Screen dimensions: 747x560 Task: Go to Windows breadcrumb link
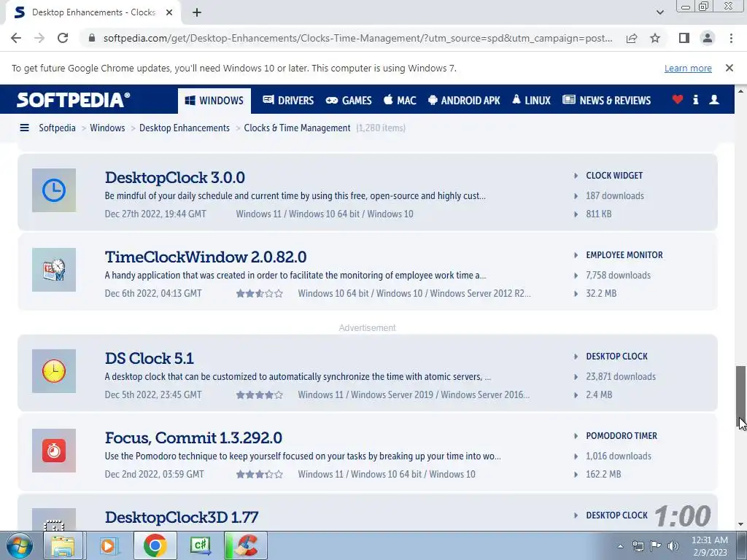click(107, 128)
